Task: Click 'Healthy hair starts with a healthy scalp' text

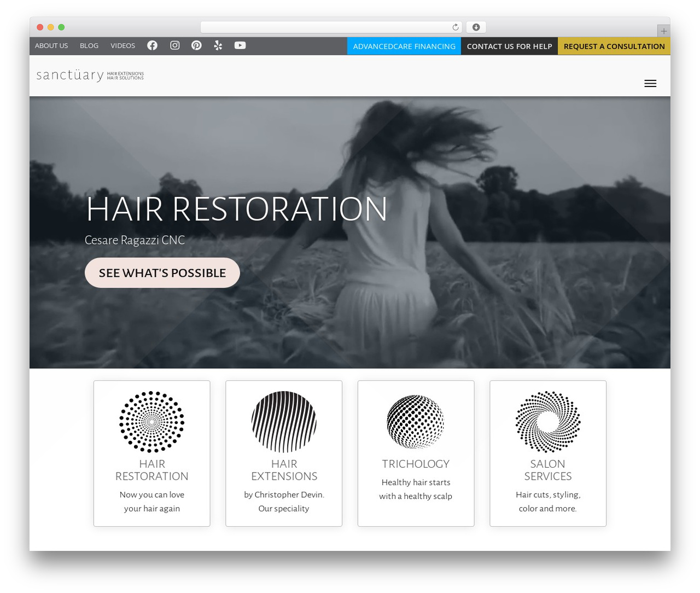Action: point(416,489)
